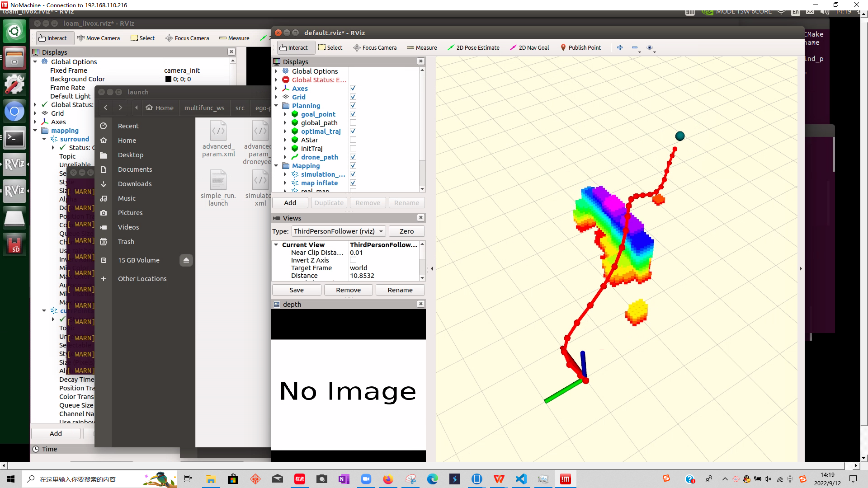Viewport: 868px width, 488px height.
Task: Toggle the Grid display checkbox
Action: pyautogui.click(x=353, y=97)
